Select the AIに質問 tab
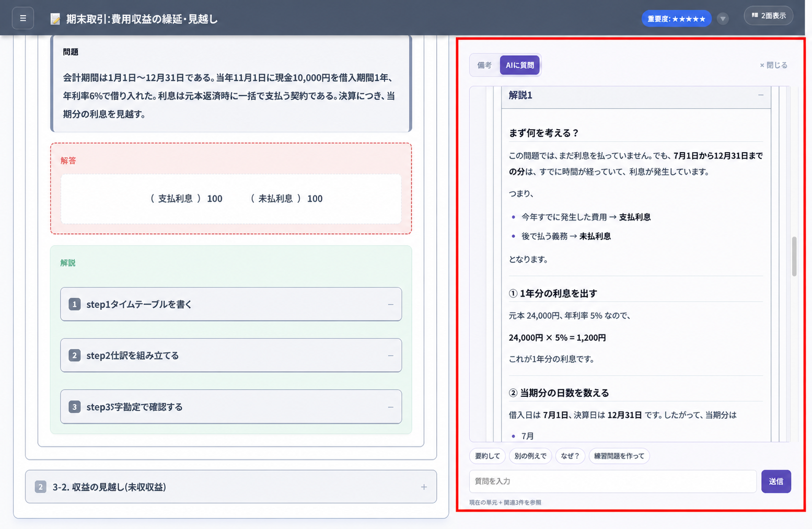Screen dimensions: 812x529 pos(519,65)
